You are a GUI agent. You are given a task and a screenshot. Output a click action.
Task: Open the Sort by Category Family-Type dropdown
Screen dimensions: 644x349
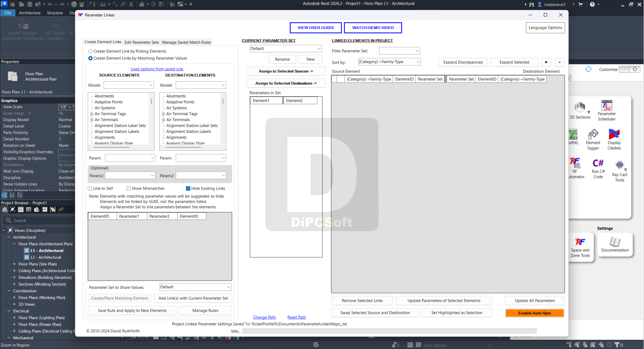pos(389,62)
